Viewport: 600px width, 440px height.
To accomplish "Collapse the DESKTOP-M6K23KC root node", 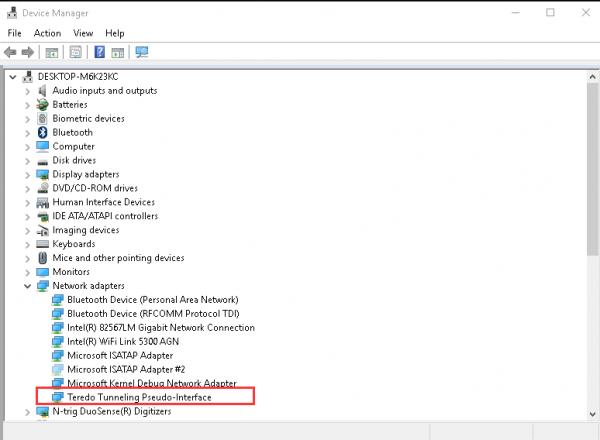I will coord(13,77).
